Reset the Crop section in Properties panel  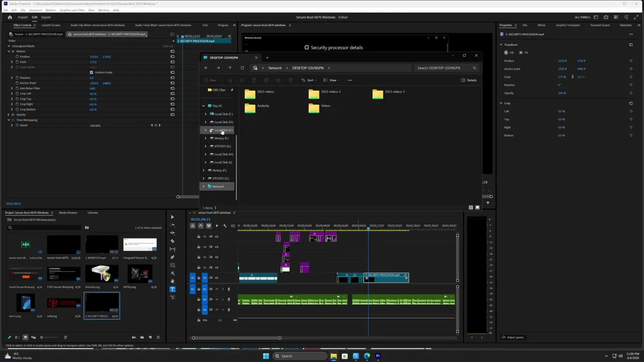point(631,103)
